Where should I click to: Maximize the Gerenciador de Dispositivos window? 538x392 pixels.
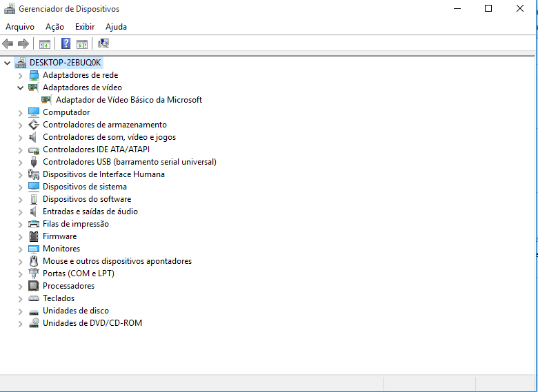click(x=488, y=8)
